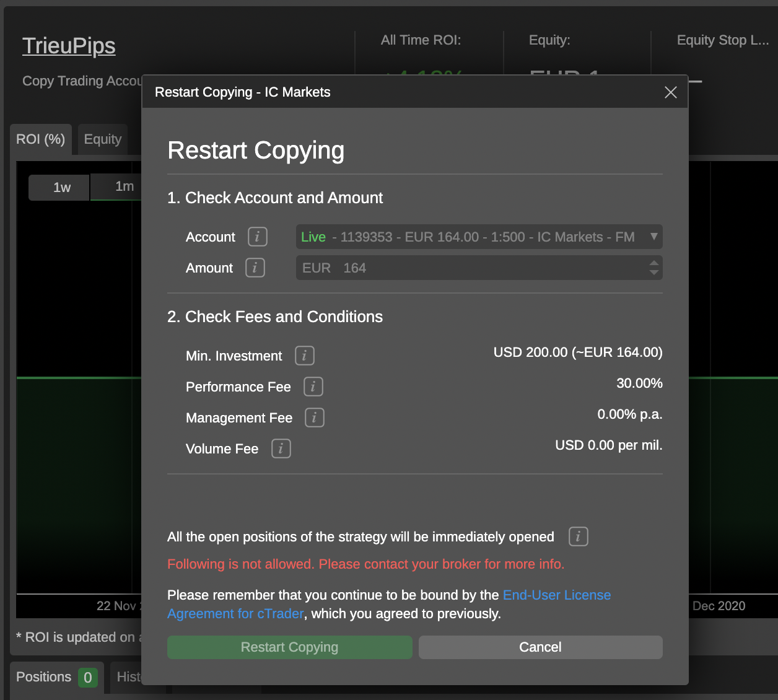The height and width of the screenshot is (700, 778).
Task: Click the Volume Fee value USD 0.00 per mil.
Action: tap(609, 445)
